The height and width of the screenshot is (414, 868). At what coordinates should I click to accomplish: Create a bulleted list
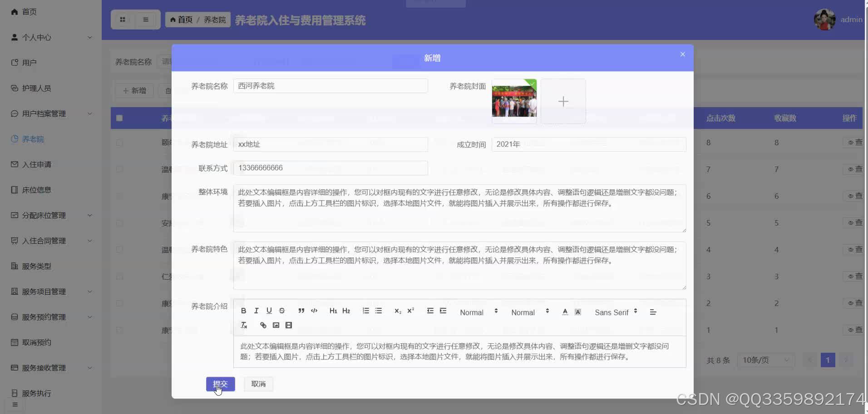point(379,311)
